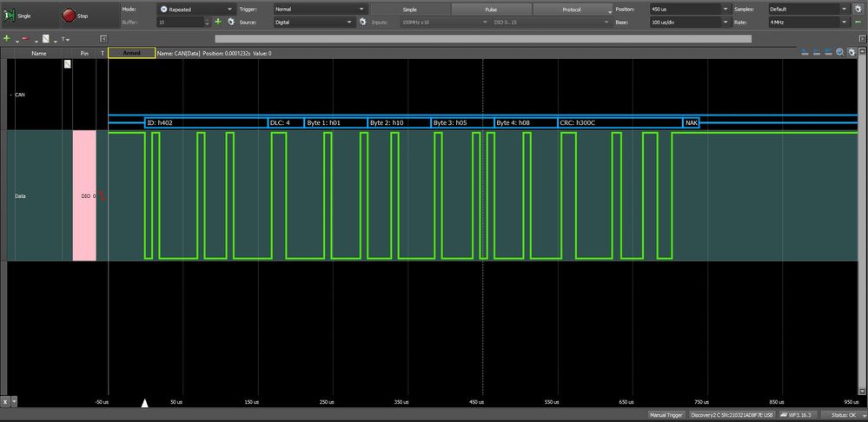This screenshot has width=868, height=422.
Task: Open plot options gear above waveform
Action: (x=852, y=52)
